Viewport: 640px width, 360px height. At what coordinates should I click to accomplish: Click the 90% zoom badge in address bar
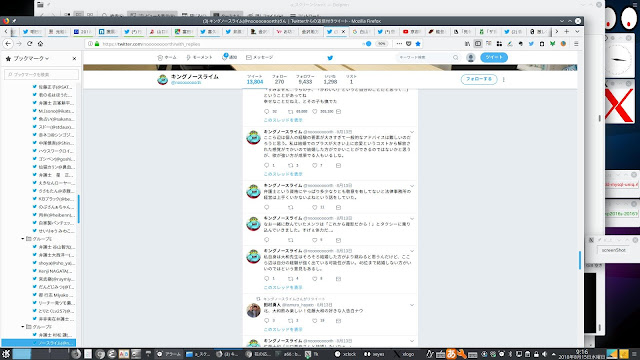coord(381,44)
